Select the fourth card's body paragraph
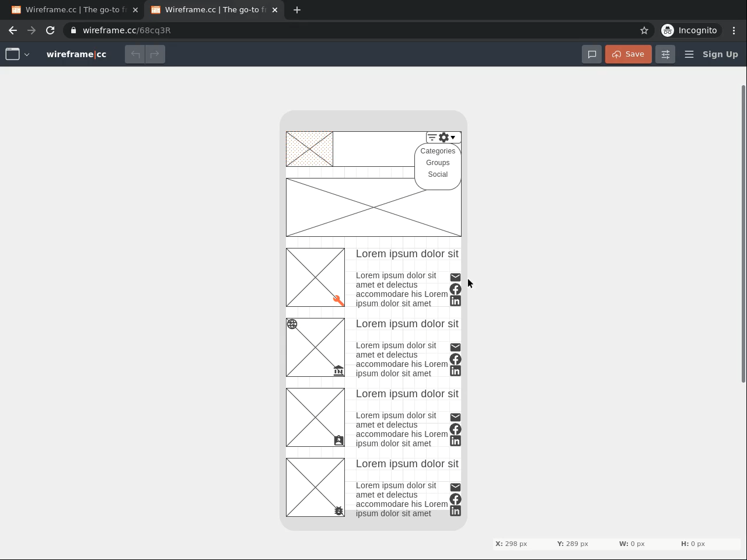747x560 pixels. pyautogui.click(x=402, y=499)
